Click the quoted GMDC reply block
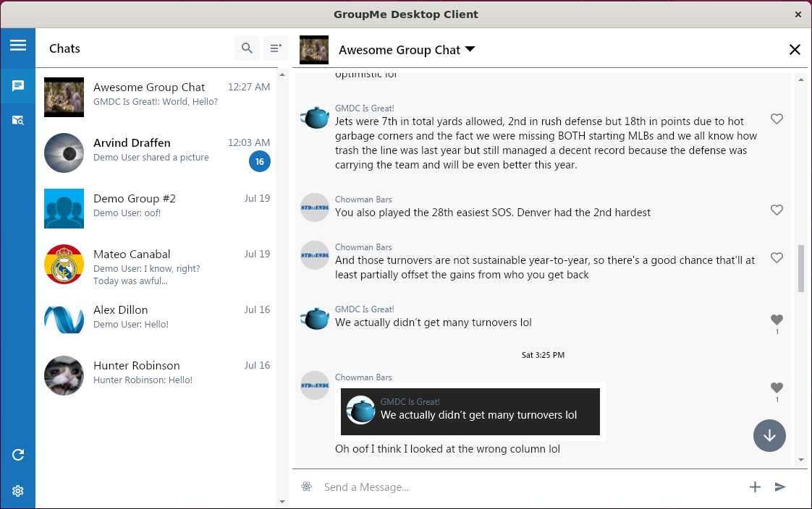Screen dimensions: 812x509 (x=470, y=411)
